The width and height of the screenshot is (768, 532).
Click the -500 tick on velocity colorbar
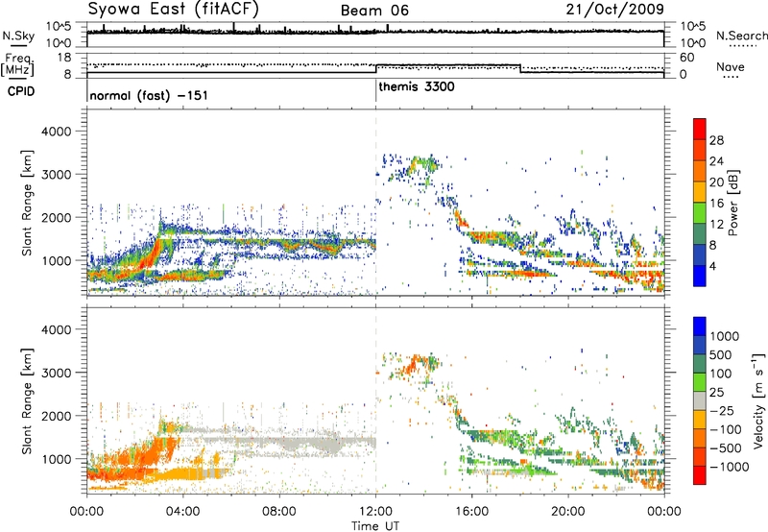tap(726, 447)
